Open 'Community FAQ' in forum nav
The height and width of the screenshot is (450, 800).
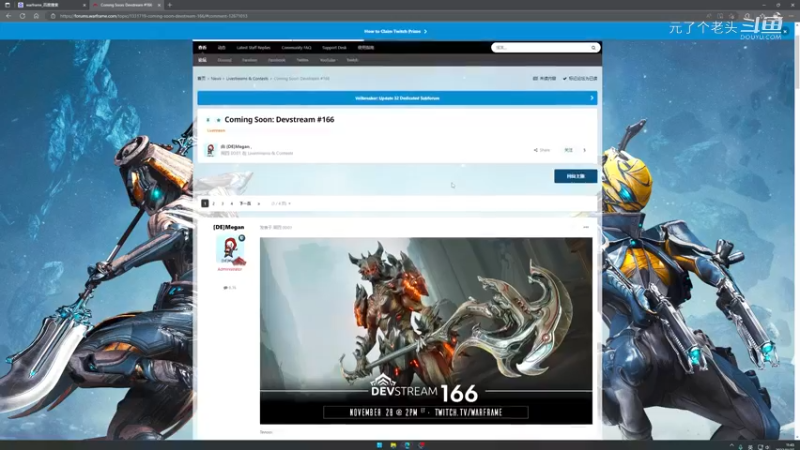pos(296,47)
